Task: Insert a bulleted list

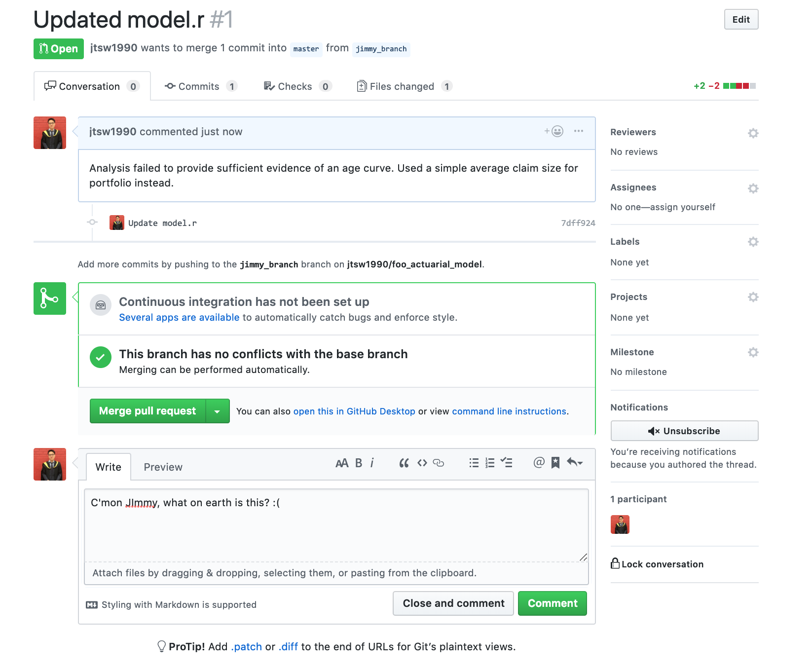Action: coord(474,463)
